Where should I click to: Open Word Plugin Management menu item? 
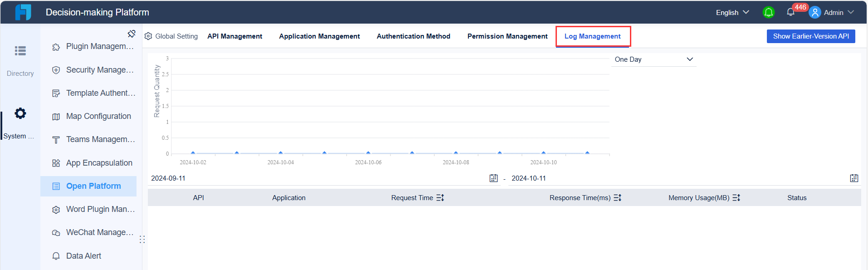[x=88, y=209]
